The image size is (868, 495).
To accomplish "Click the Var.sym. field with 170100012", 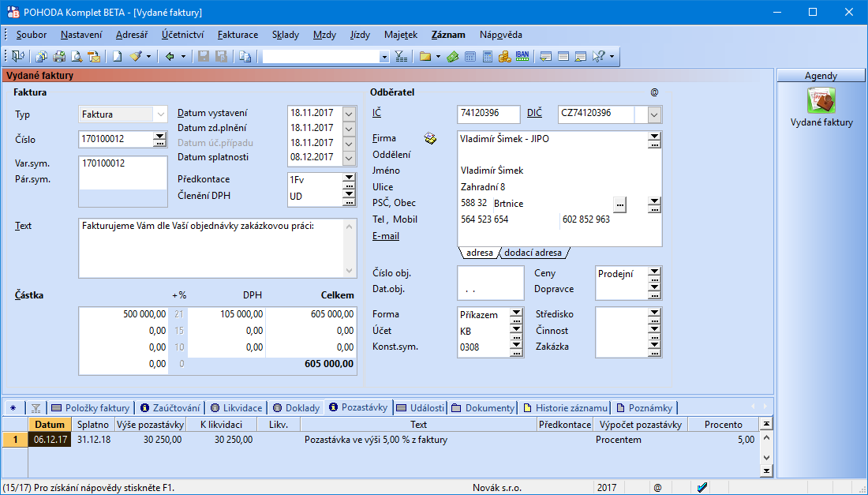I will coord(123,164).
